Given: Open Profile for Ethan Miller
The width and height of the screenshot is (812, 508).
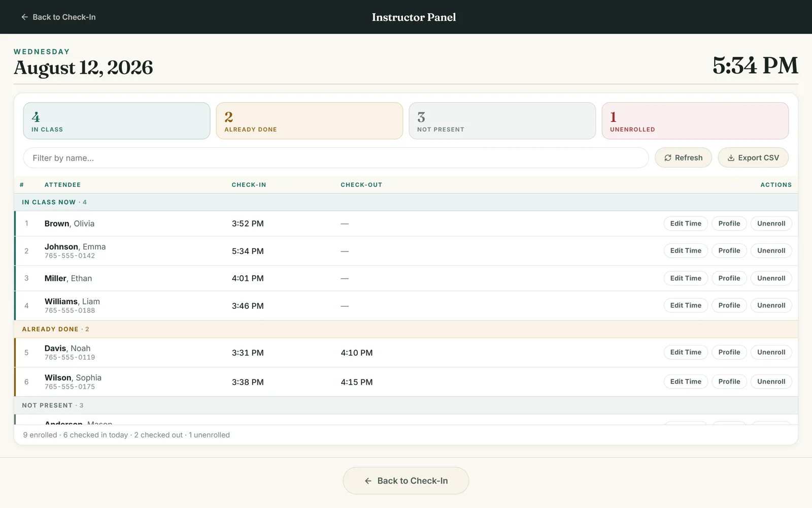Looking at the screenshot, I should (x=729, y=278).
